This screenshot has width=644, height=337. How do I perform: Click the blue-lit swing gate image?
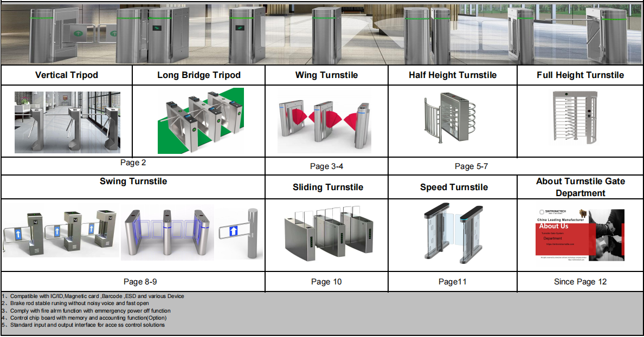[168, 235]
